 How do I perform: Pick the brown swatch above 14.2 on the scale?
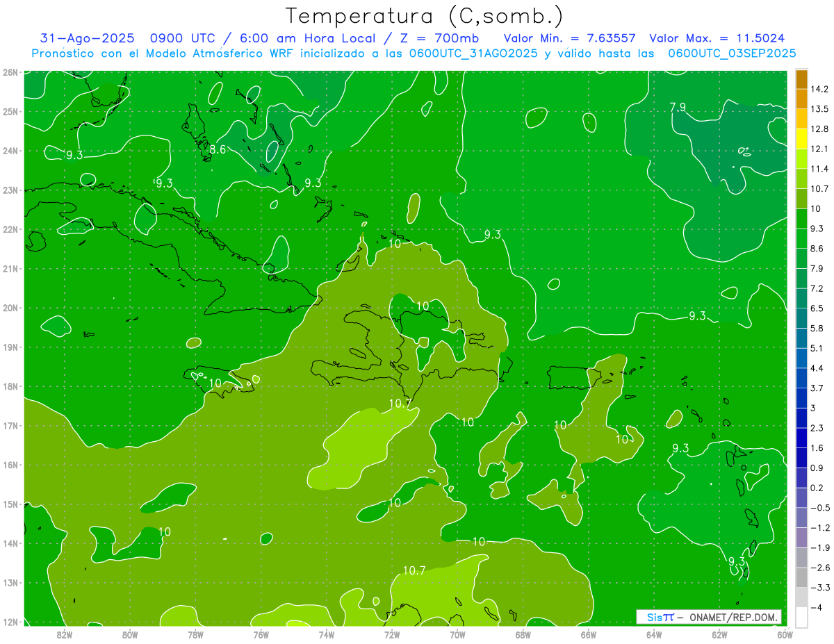coord(801,79)
